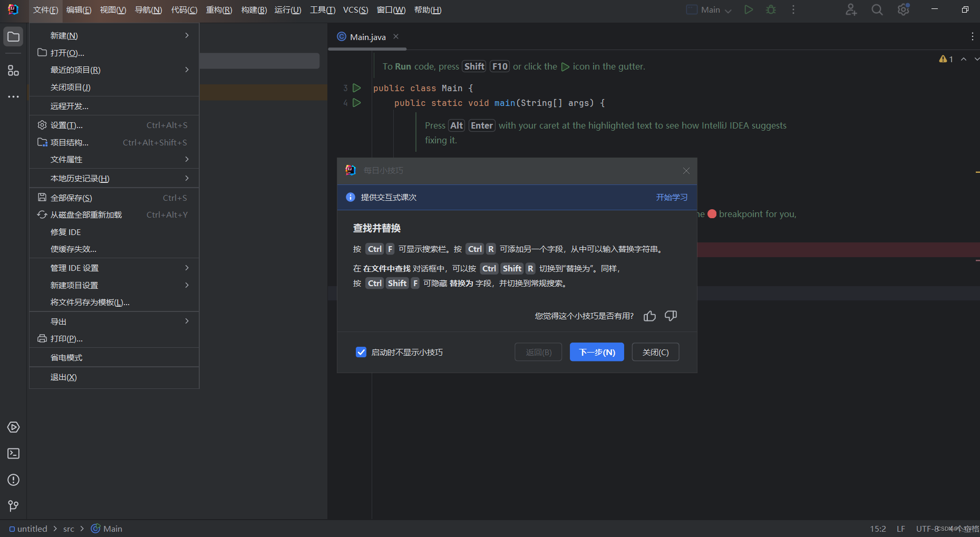Viewport: 980px width, 537px height.
Task: Open 设置(T)... from File menu
Action: pos(114,125)
